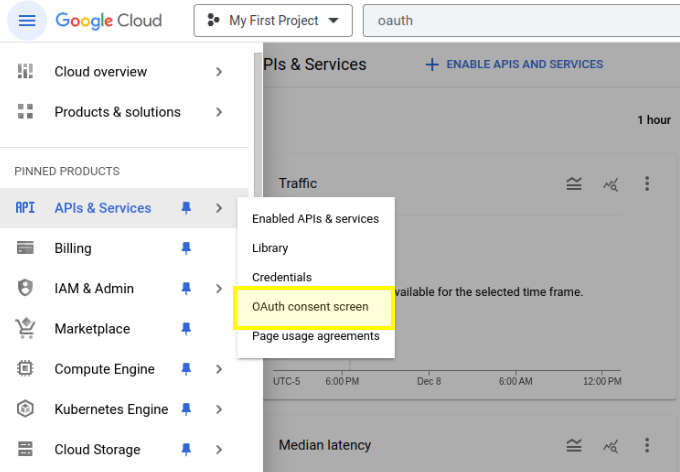Expand IAM & Admin submenu chevron

(219, 288)
